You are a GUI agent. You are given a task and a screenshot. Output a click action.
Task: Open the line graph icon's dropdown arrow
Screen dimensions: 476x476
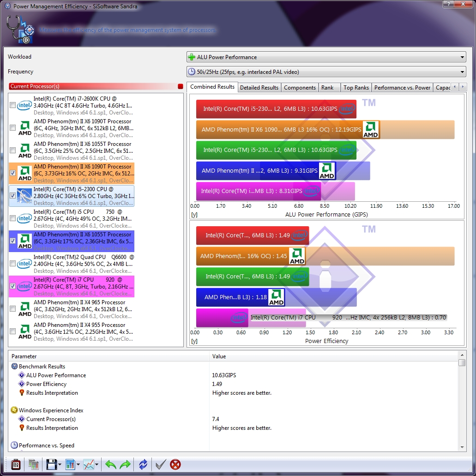(x=96, y=464)
